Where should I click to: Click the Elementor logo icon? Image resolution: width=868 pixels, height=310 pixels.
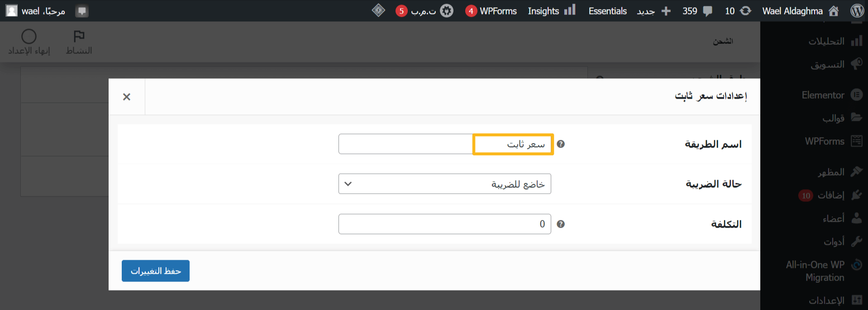pyautogui.click(x=856, y=95)
